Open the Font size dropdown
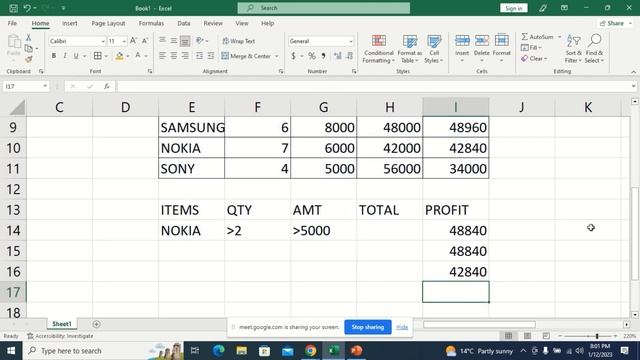Screen dimensions: 640x360 [124, 41]
